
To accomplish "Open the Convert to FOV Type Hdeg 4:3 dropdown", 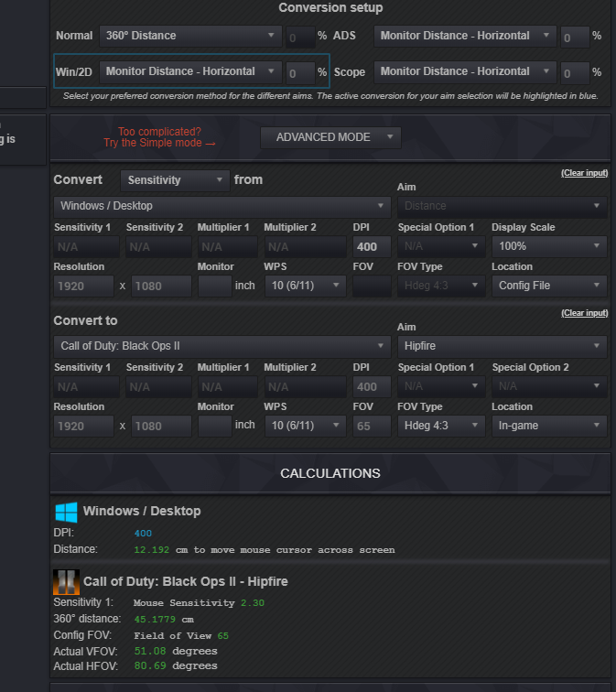I will (x=441, y=426).
